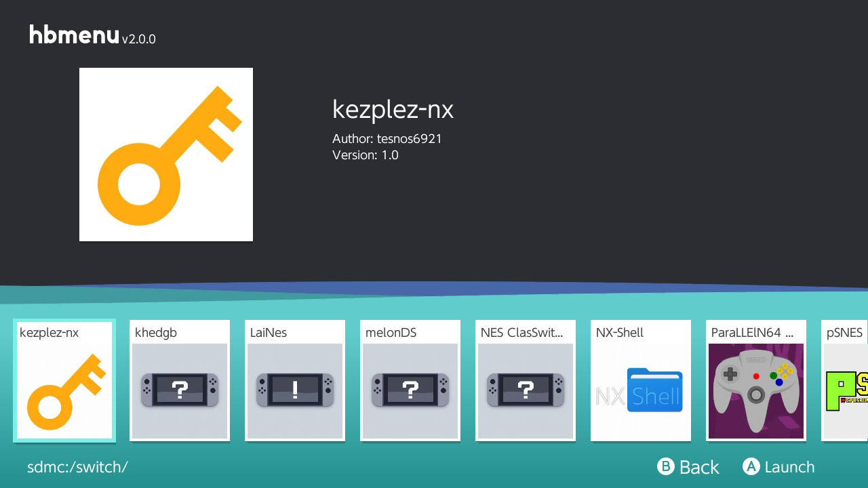Click the hbmenu title logo
This screenshot has height=488, width=868.
tap(74, 35)
